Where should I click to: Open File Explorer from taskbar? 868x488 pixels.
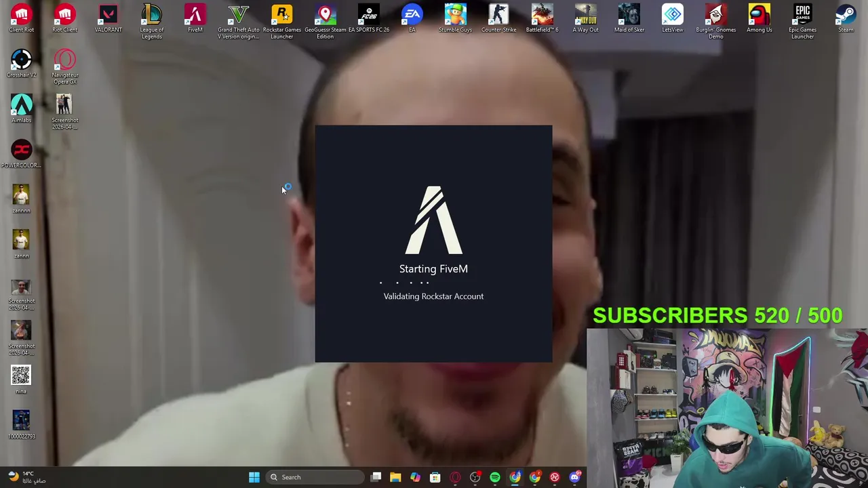tap(395, 477)
